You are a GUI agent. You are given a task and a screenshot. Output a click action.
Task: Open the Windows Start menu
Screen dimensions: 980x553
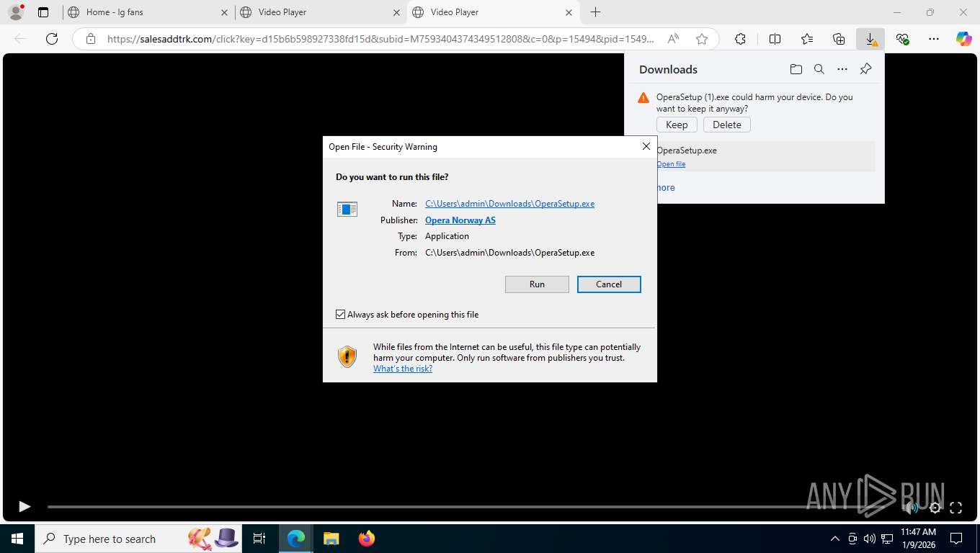pos(17,539)
